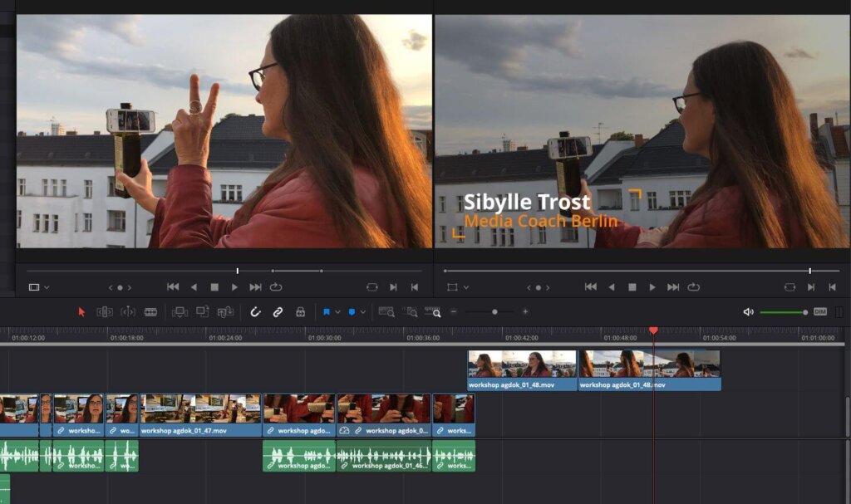This screenshot has height=504, width=851.
Task: Click the Overwrite Clip icon
Action: (x=202, y=311)
